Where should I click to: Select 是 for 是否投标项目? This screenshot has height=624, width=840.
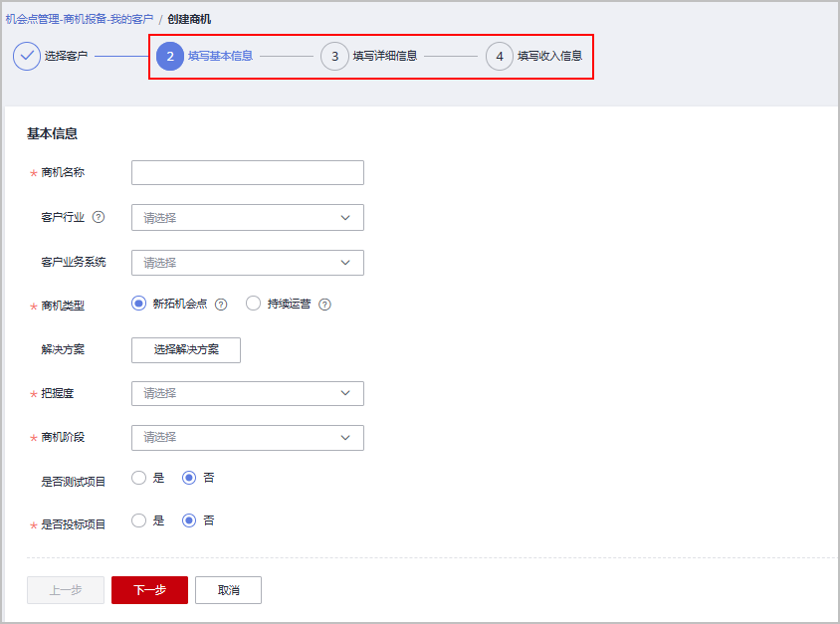tap(137, 520)
